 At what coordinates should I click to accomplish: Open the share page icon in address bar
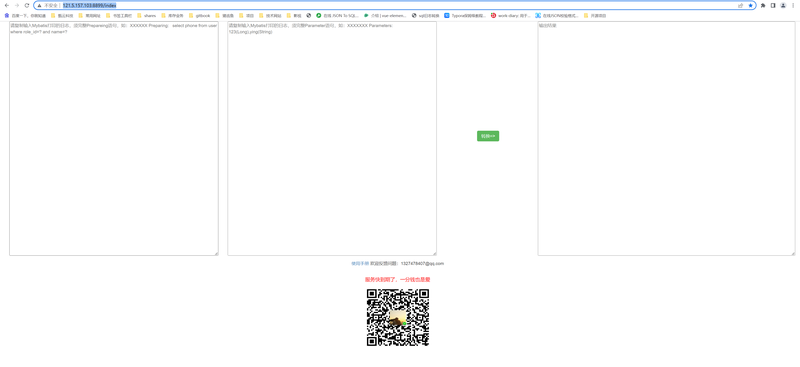740,5
